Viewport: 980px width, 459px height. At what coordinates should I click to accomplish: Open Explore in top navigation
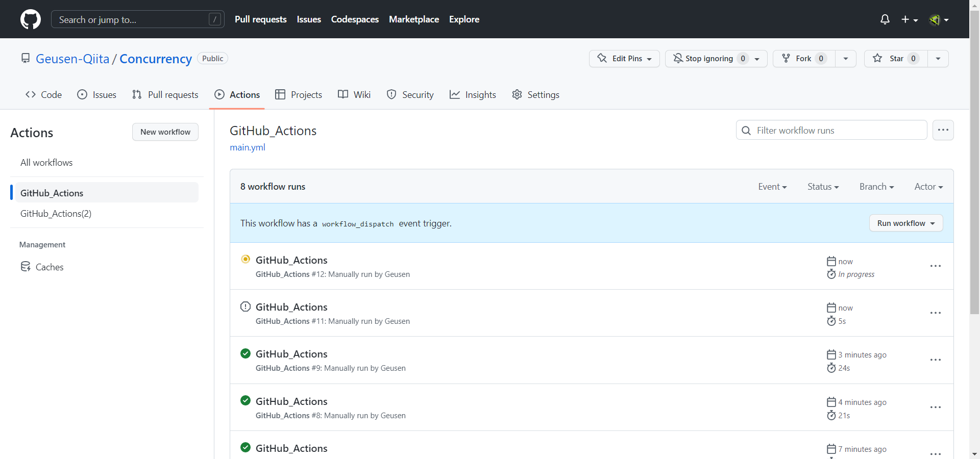pyautogui.click(x=464, y=19)
